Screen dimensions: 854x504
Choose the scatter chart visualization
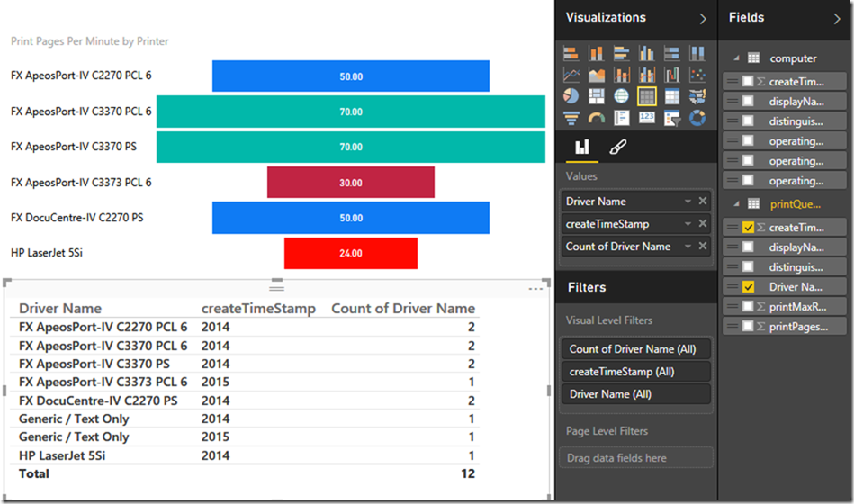click(697, 75)
